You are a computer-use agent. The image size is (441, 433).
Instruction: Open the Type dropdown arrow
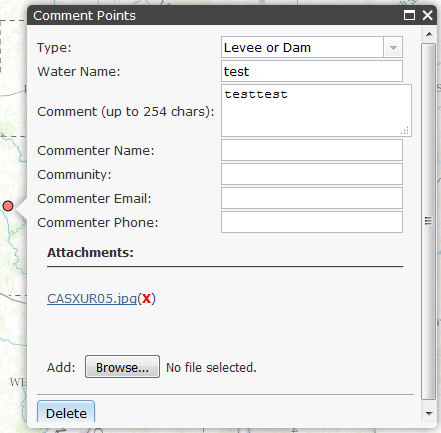[393, 48]
